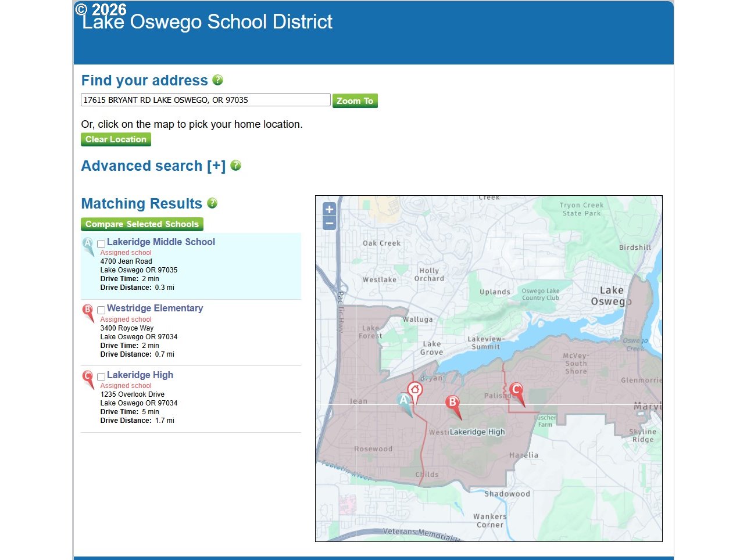This screenshot has width=747, height=560.
Task: Zoom in the map with plus button
Action: coord(329,210)
